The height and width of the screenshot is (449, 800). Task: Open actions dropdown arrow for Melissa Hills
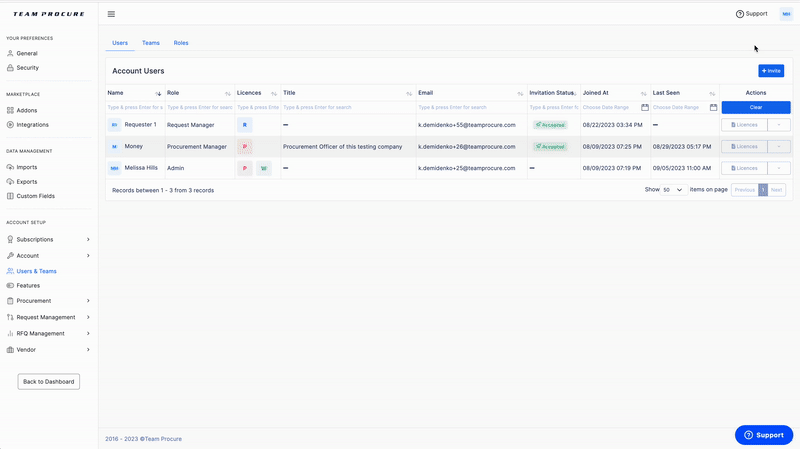point(779,168)
